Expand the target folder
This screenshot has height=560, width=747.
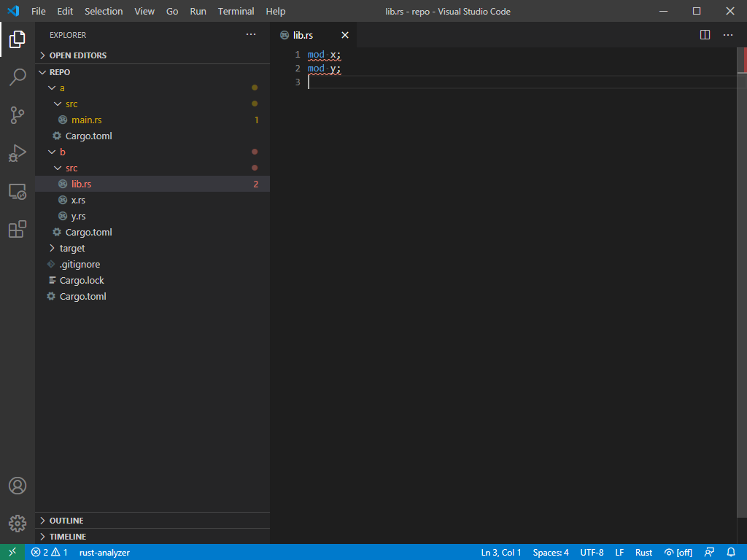click(72, 248)
